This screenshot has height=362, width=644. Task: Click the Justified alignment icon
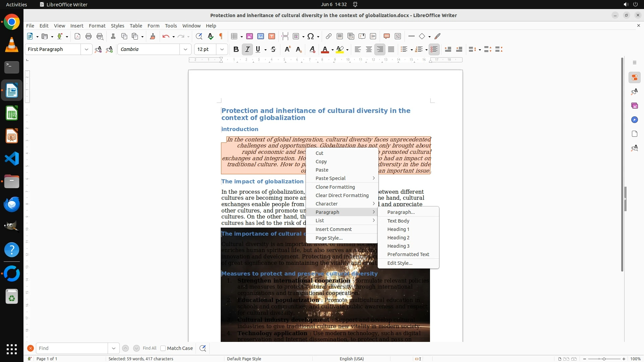point(391,50)
